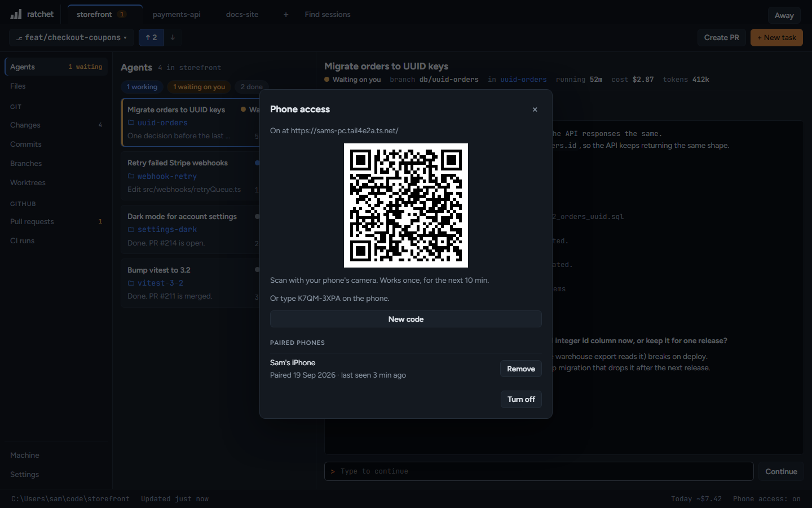Switch to the storefront tab

[x=104, y=15]
